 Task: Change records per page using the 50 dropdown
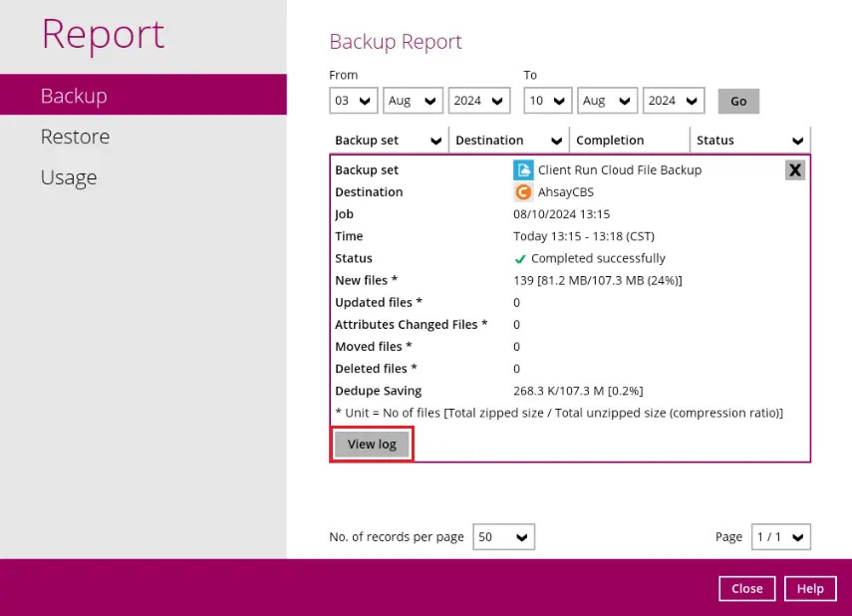pyautogui.click(x=503, y=536)
